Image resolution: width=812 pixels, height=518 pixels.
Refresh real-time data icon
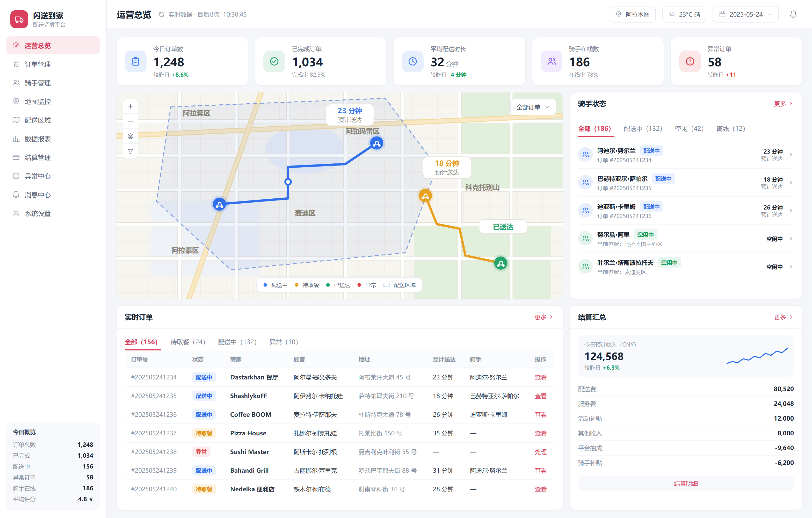(161, 15)
